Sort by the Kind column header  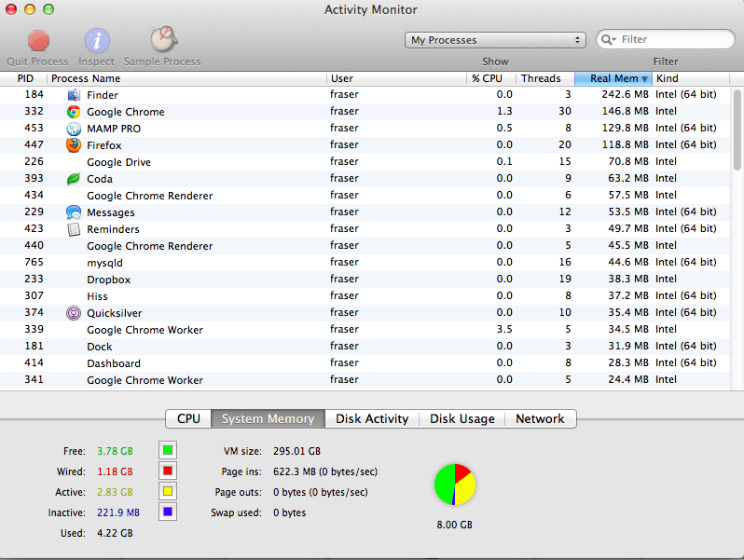pos(691,78)
